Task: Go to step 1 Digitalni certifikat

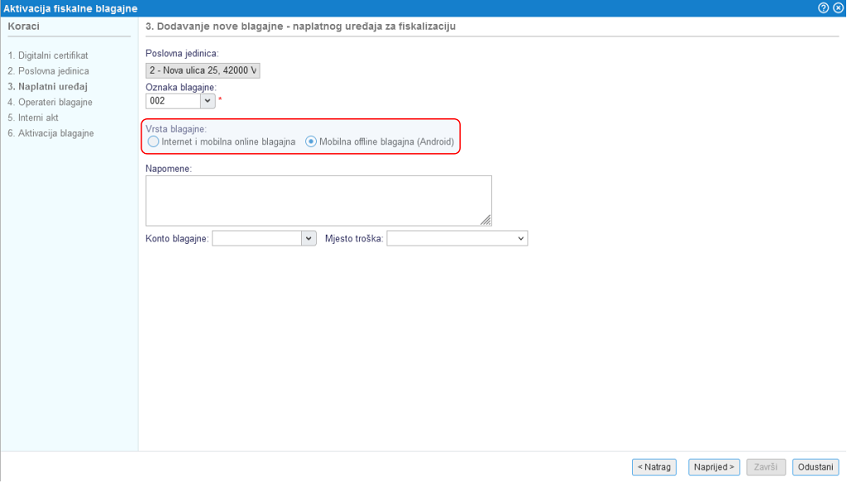Action: 47,56
